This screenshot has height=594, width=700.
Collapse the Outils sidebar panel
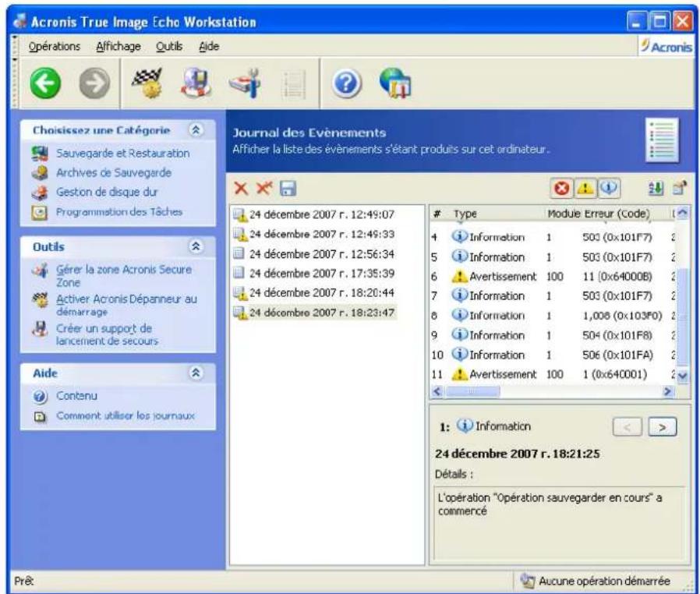[196, 246]
